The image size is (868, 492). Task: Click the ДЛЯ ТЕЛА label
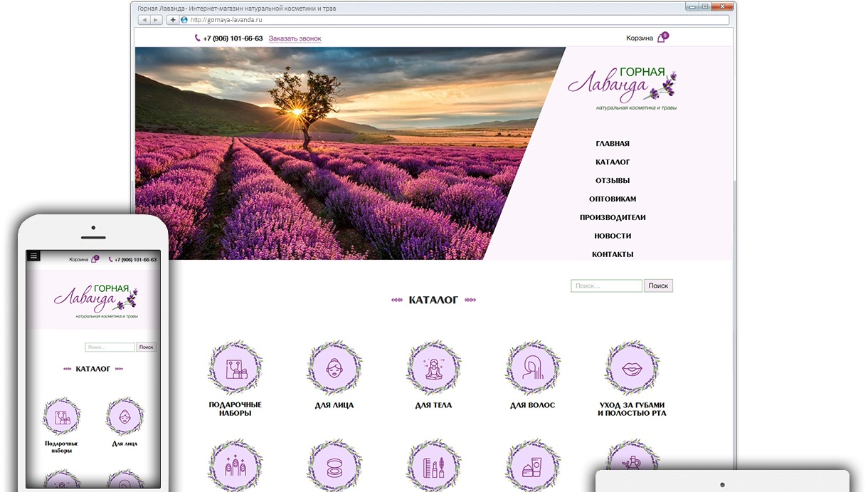point(433,405)
